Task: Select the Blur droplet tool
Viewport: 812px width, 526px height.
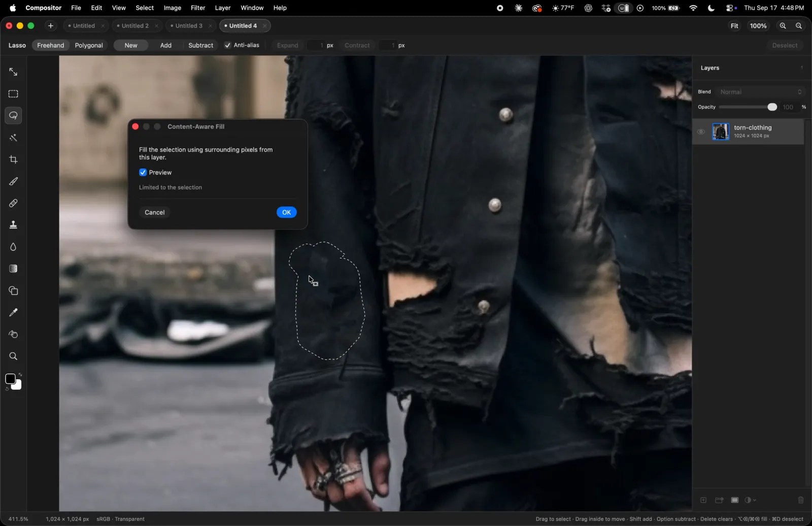Action: [x=13, y=247]
